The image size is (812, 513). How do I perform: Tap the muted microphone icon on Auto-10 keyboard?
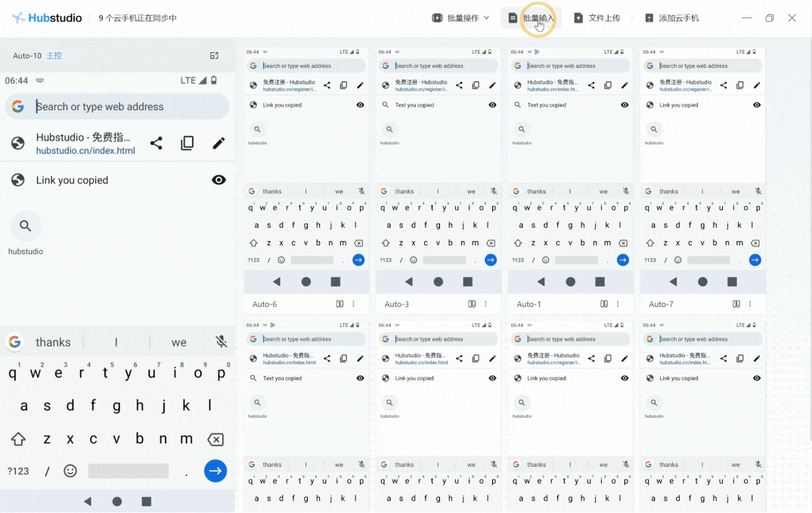click(x=221, y=341)
